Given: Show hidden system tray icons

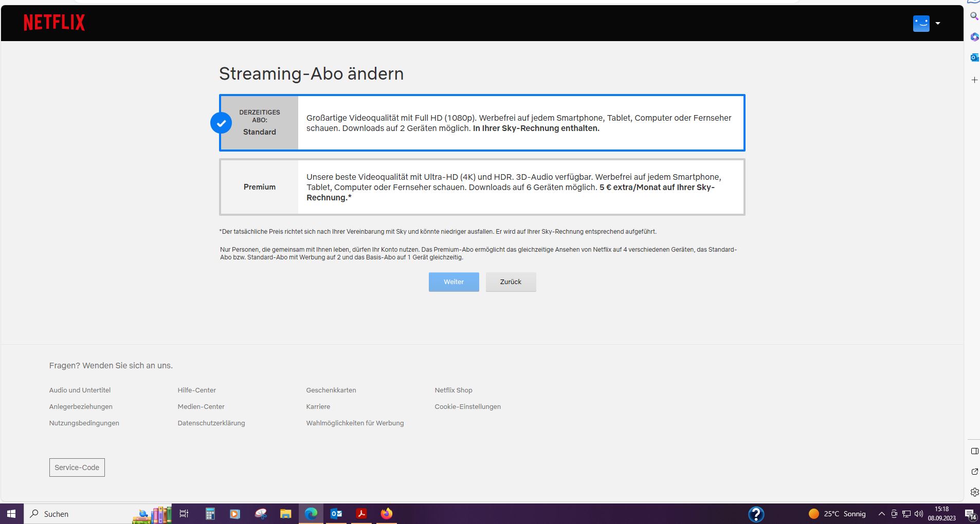Looking at the screenshot, I should [881, 514].
